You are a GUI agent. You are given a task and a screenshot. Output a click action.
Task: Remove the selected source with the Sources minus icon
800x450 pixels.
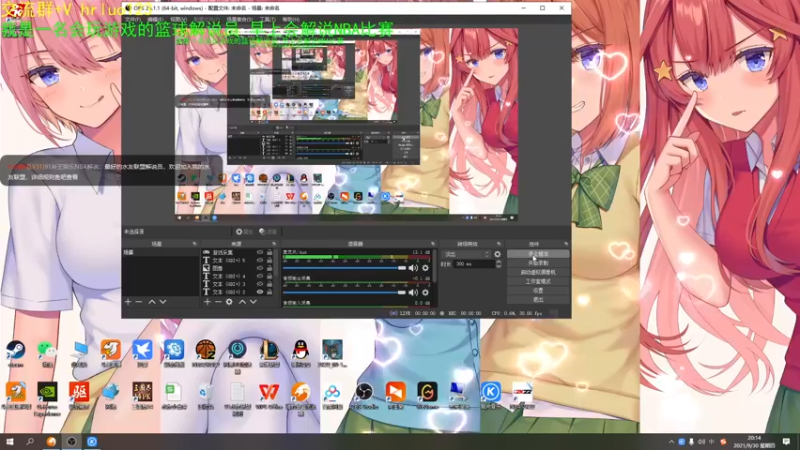218,302
